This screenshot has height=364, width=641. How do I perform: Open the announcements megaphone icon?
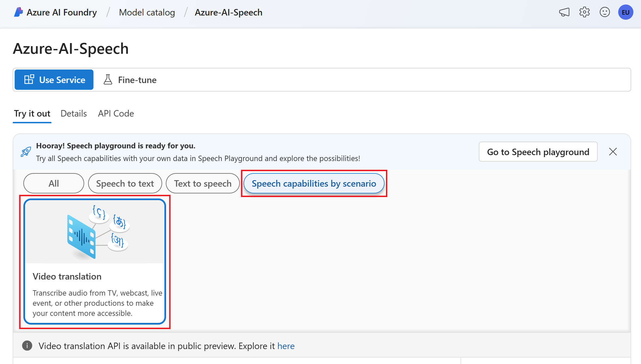tap(564, 12)
